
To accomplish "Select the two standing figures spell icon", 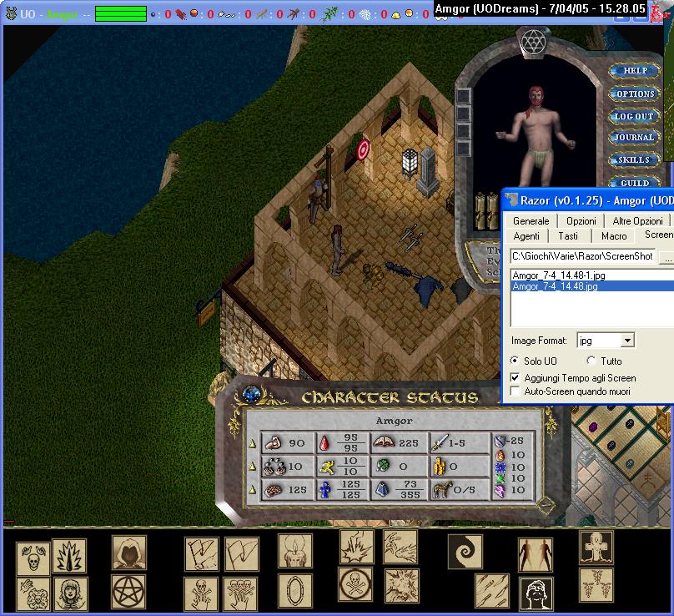I will pyautogui.click(x=536, y=555).
